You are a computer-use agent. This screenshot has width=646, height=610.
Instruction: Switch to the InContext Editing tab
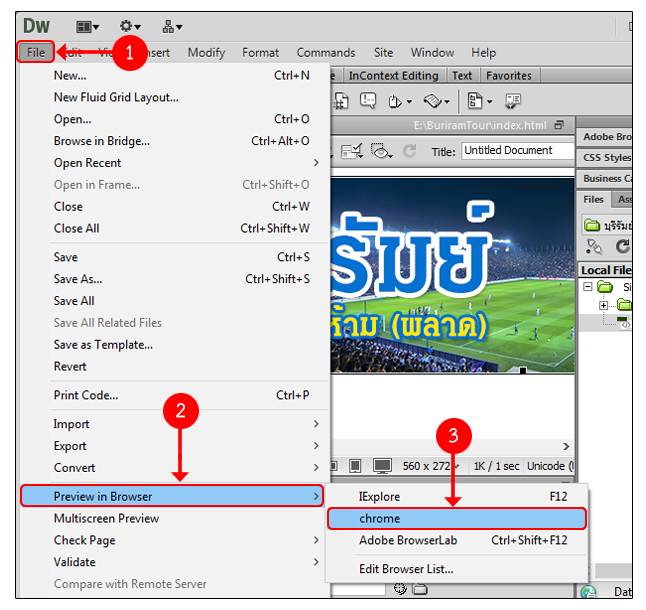[393, 75]
